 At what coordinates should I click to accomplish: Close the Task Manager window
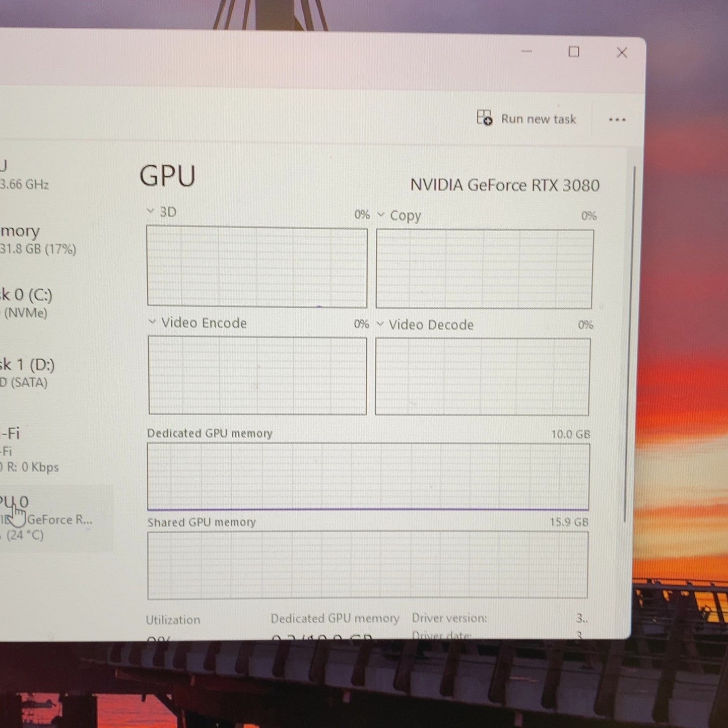[622, 52]
